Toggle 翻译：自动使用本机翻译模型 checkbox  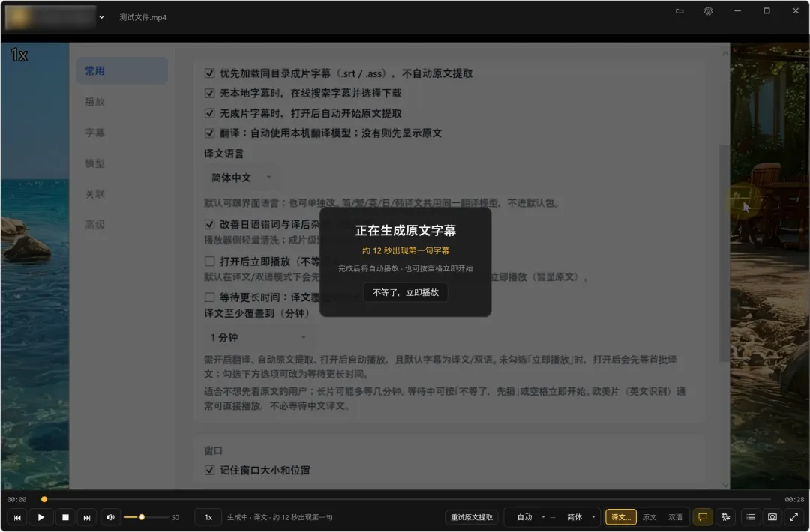209,133
